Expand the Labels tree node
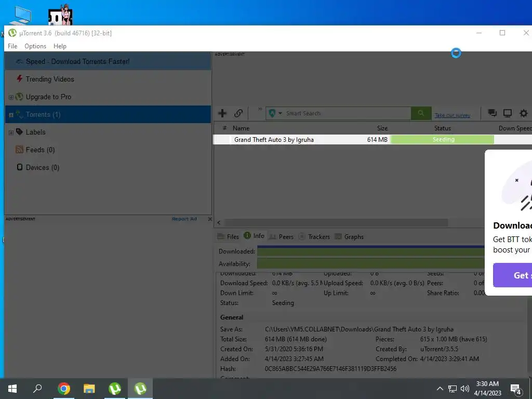 pos(11,132)
